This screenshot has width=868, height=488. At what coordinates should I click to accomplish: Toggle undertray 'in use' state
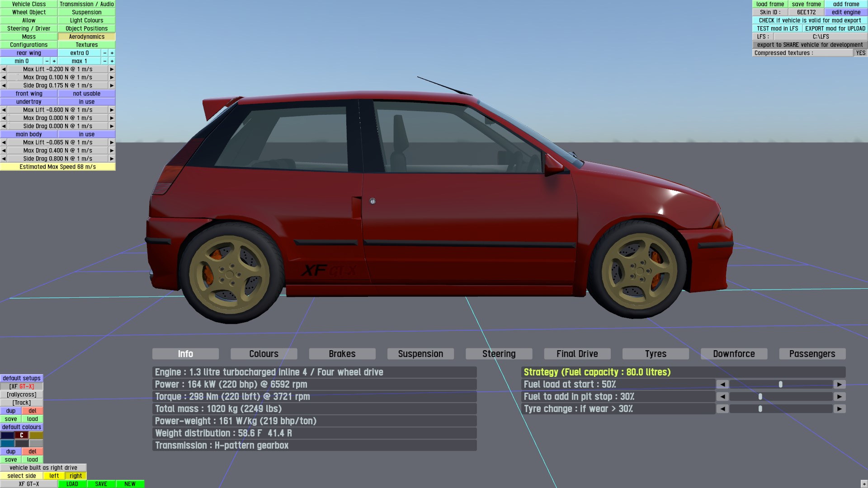coord(86,102)
